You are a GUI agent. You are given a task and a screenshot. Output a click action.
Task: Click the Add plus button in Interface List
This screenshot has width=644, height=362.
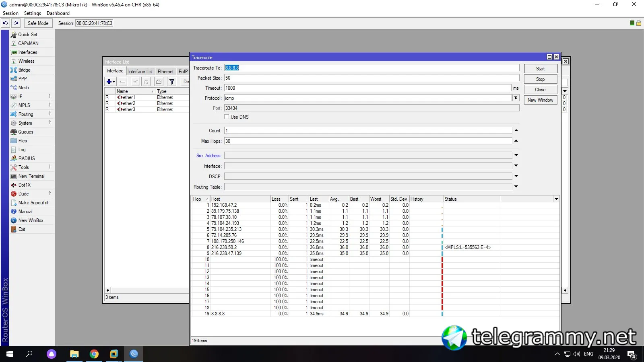[111, 82]
